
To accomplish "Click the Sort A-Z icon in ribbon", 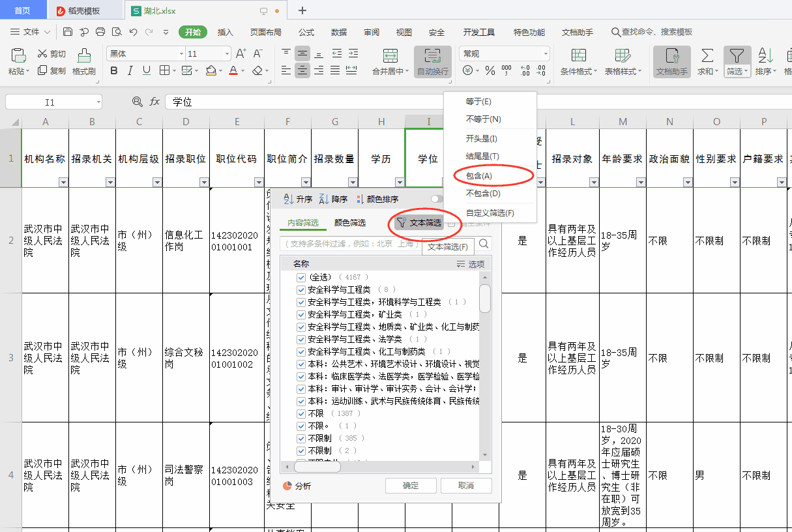I will click(x=765, y=55).
